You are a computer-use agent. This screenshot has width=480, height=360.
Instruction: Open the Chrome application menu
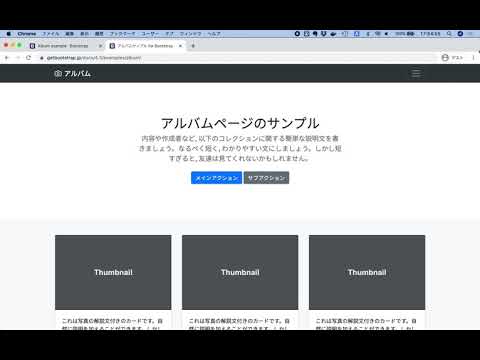pos(27,34)
